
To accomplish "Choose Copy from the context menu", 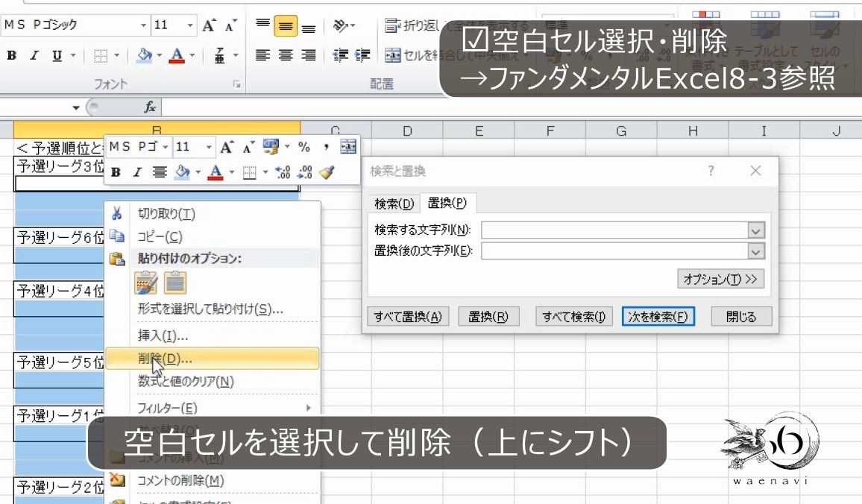I will (213, 237).
